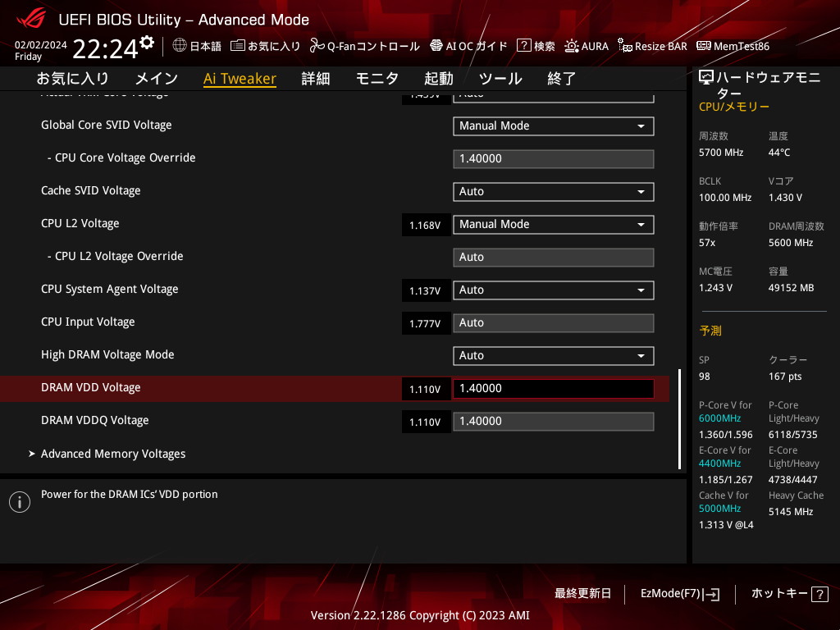This screenshot has height=630, width=840.
Task: Click the 1.168V CPU L2 reading
Action: click(426, 226)
